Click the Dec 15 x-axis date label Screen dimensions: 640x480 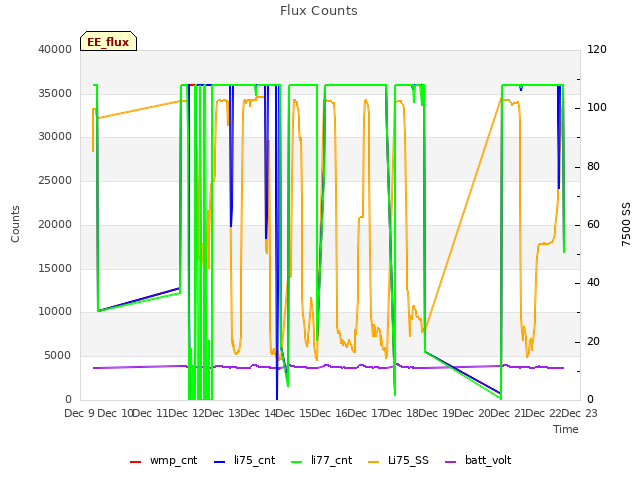pyautogui.click(x=294, y=413)
